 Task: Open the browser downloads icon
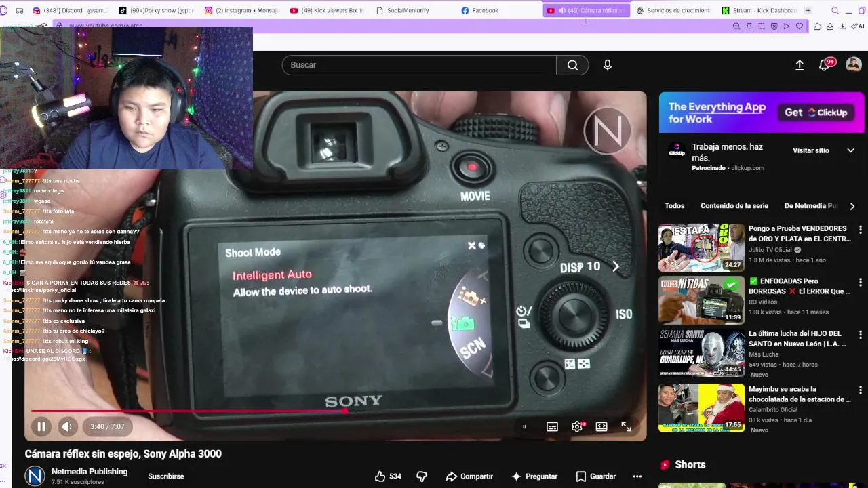842,26
